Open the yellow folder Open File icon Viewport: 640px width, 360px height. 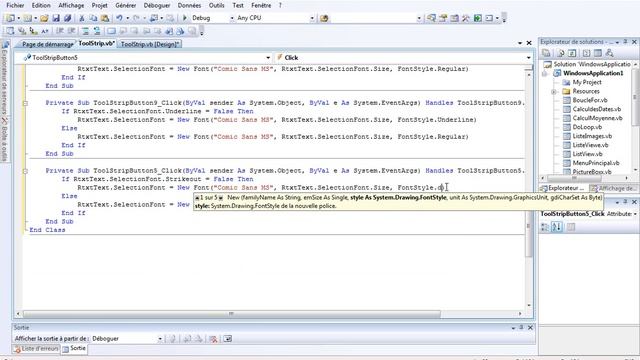coord(44,18)
